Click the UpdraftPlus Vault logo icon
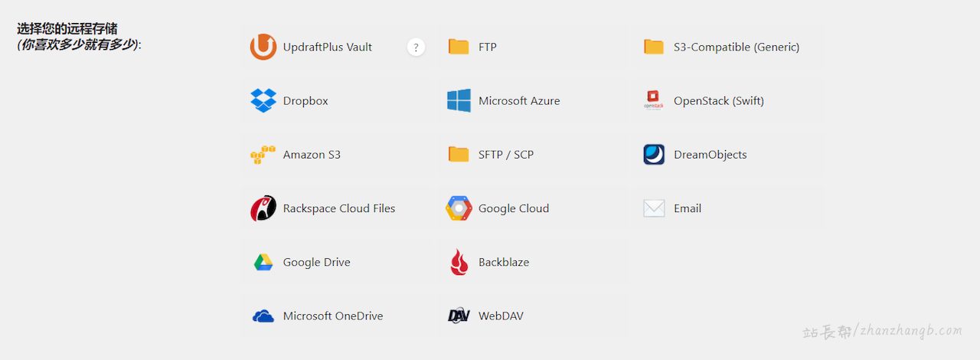Screen dimensions: 980x360 point(263,47)
